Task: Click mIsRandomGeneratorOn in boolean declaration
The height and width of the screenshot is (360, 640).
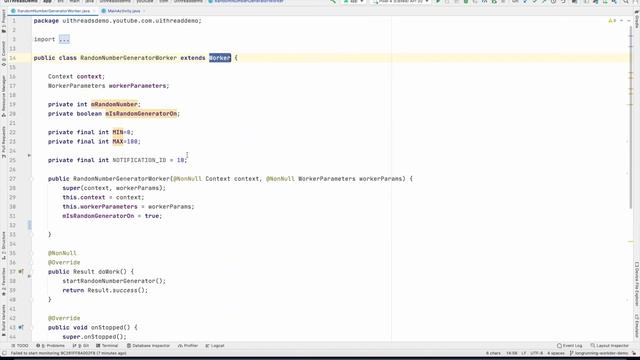Action: [141, 114]
